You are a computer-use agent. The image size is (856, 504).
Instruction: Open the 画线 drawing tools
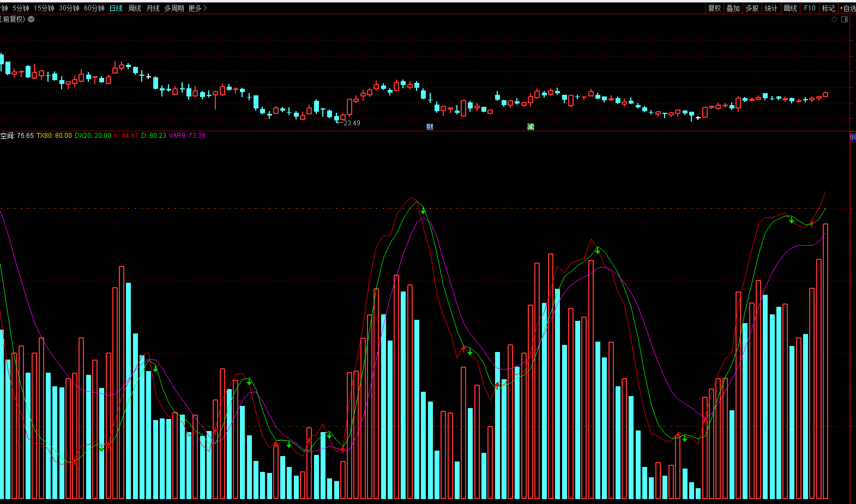tap(790, 8)
